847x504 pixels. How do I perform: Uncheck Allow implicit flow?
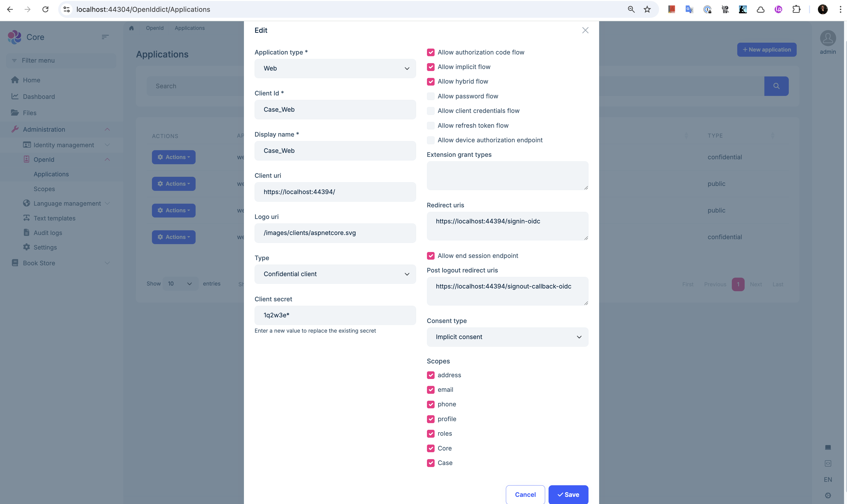(431, 67)
